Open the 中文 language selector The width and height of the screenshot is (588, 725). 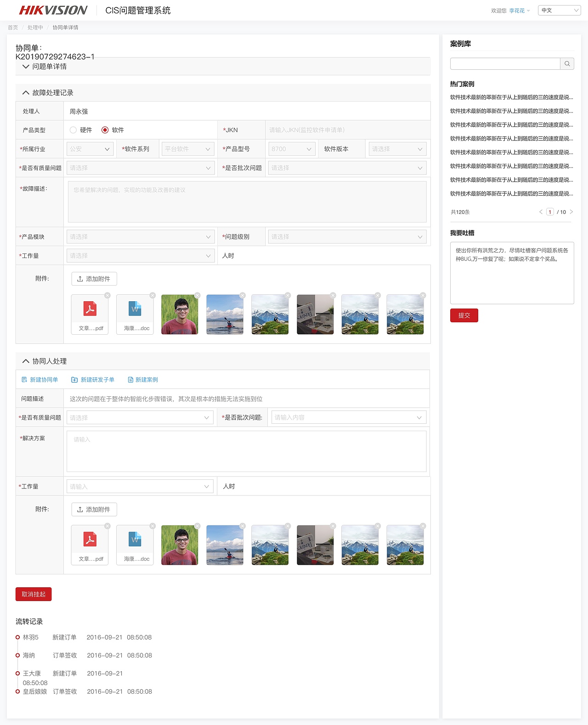click(560, 10)
